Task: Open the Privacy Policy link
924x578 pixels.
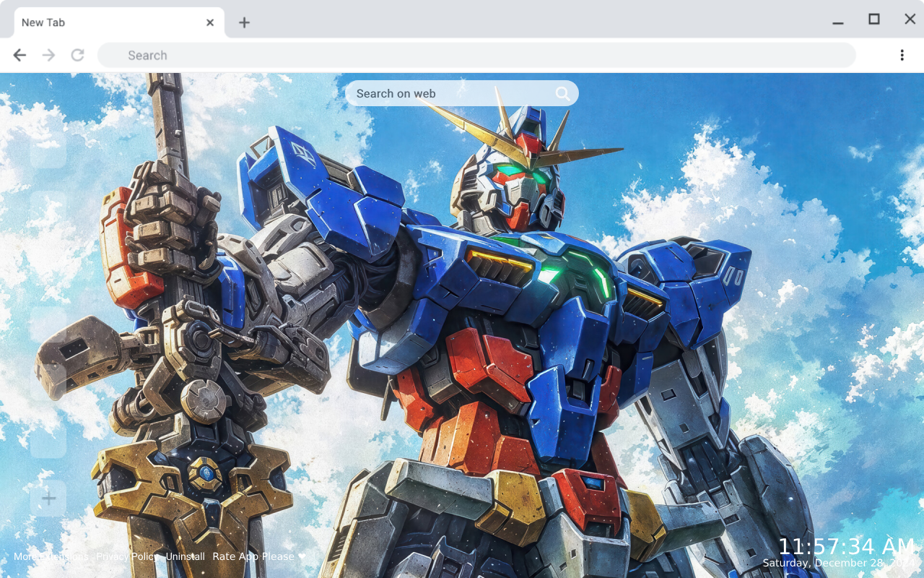Action: point(127,556)
